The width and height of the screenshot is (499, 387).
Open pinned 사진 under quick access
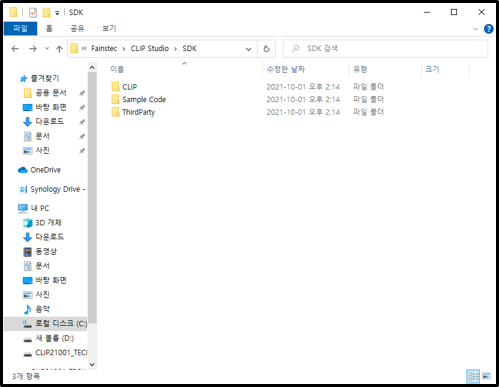[x=42, y=150]
